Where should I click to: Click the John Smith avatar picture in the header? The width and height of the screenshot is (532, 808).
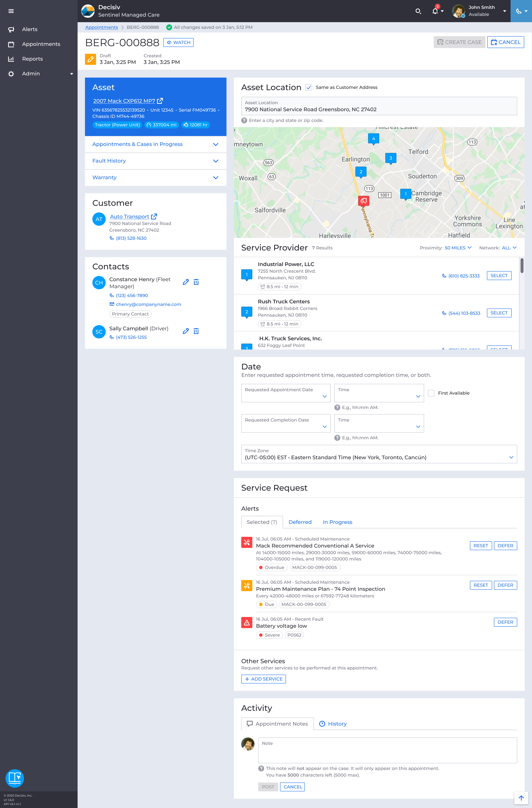458,11
